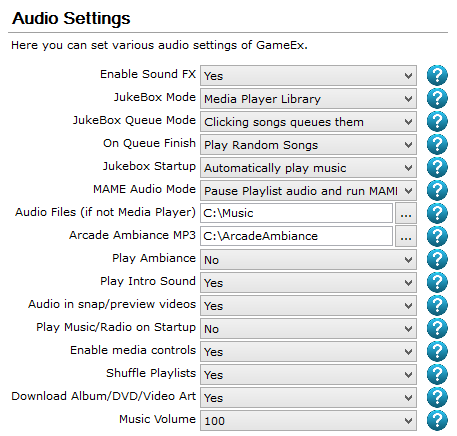The image size is (457, 436).
Task: Open the Enable Sound FX dropdown
Action: [308, 76]
